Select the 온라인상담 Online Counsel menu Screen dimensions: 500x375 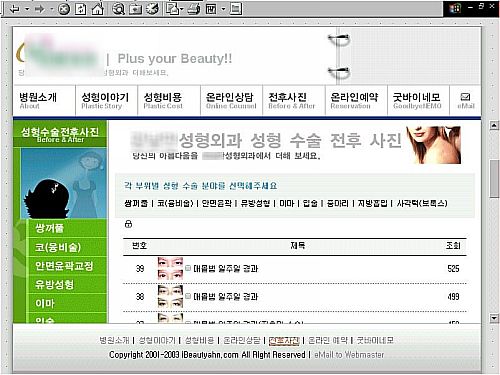click(x=231, y=101)
